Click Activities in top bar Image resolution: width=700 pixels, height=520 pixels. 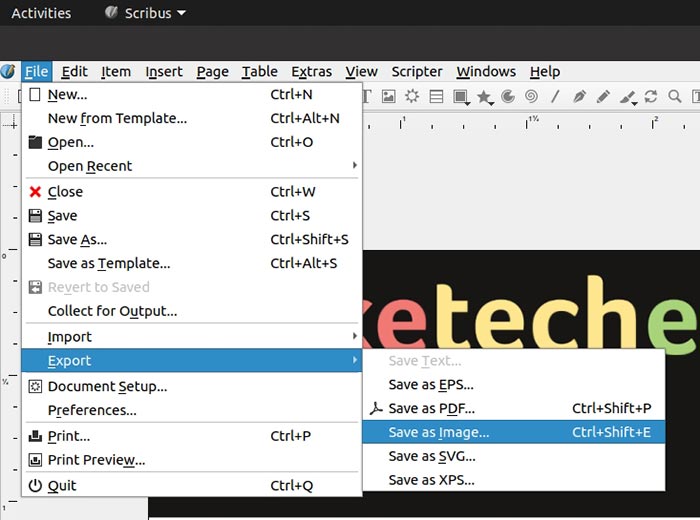41,13
